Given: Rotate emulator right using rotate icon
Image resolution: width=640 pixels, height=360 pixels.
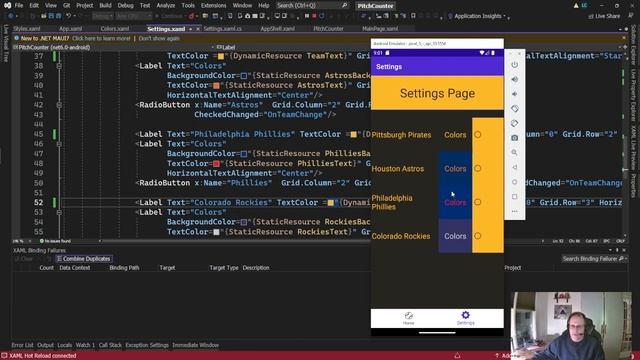Looking at the screenshot, I should (514, 123).
